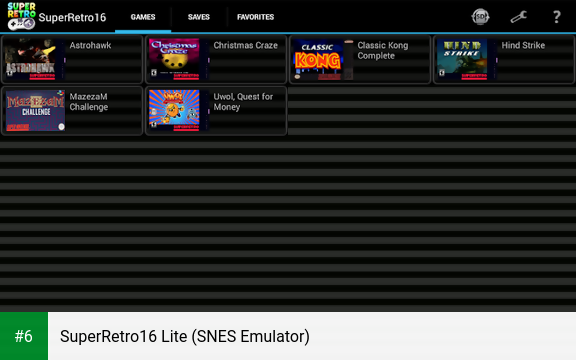
Task: Switch to the Favorites tab
Action: coord(255,17)
